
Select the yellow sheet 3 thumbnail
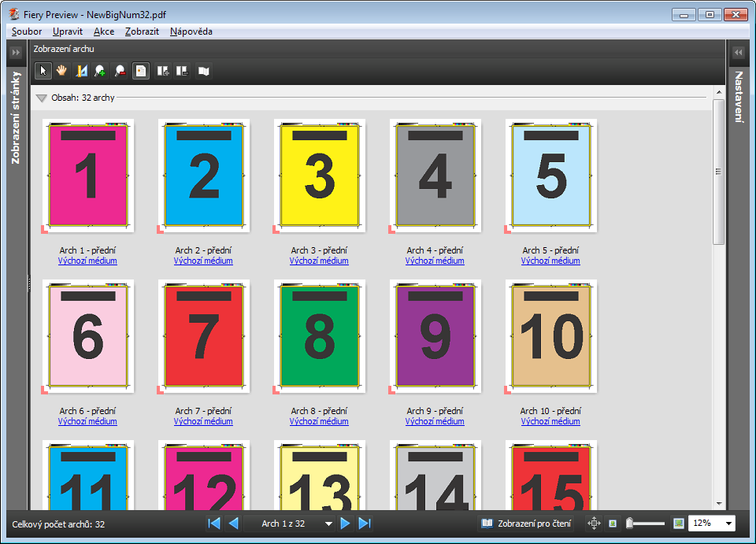pos(320,176)
